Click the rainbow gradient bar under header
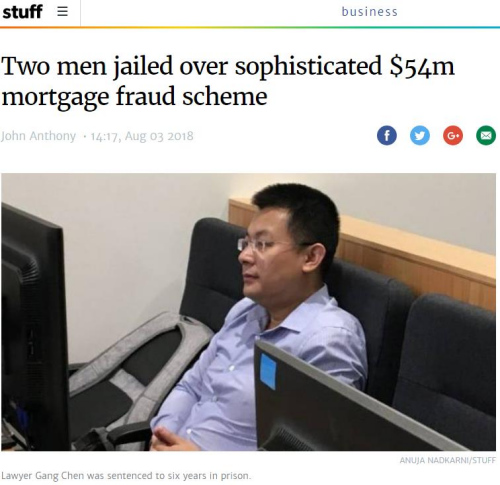 pyautogui.click(x=250, y=27)
